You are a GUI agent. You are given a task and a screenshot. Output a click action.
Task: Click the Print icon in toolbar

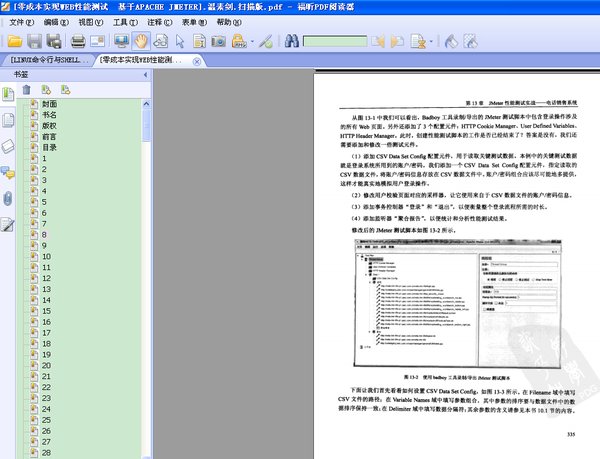[x=77, y=41]
